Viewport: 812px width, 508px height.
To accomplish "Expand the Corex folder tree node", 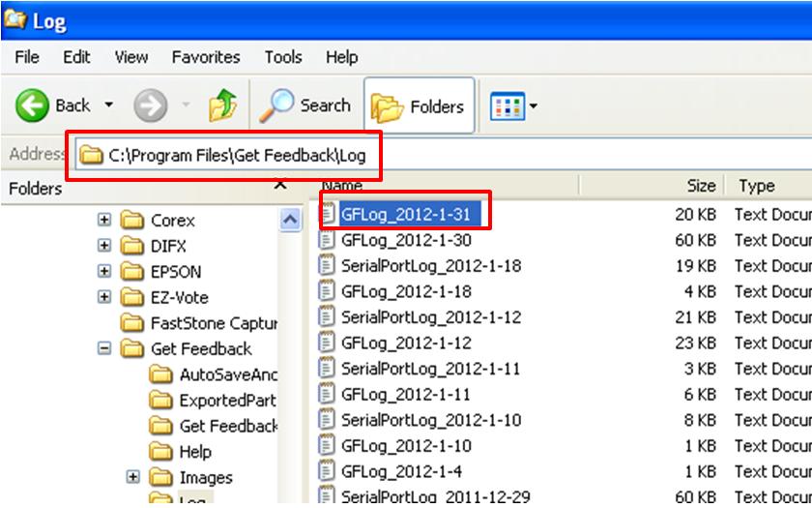I will click(x=104, y=221).
